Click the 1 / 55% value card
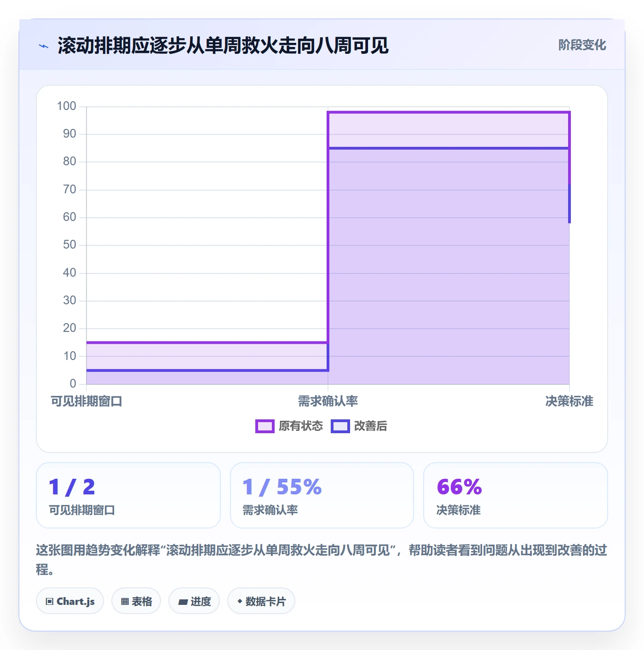Viewport: 644px width, 650px height. point(322,495)
